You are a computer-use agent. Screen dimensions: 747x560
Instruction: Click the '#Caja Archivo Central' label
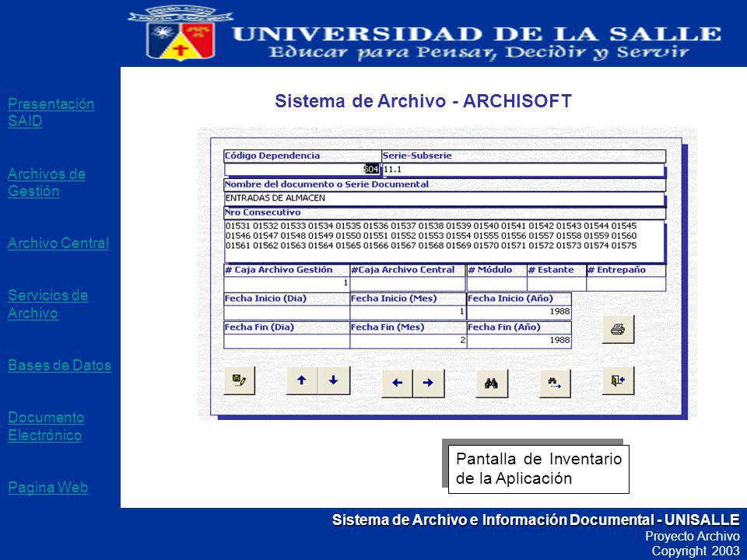402,270
